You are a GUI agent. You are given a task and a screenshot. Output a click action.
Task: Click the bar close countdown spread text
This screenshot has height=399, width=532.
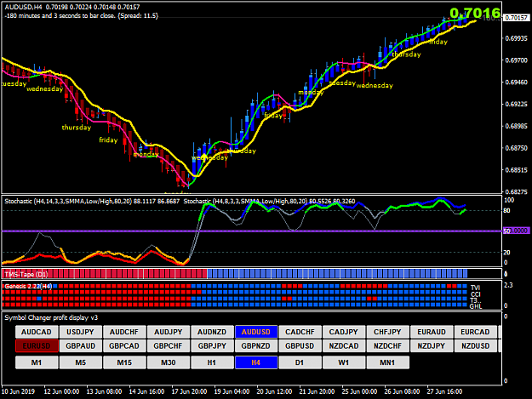(x=82, y=15)
